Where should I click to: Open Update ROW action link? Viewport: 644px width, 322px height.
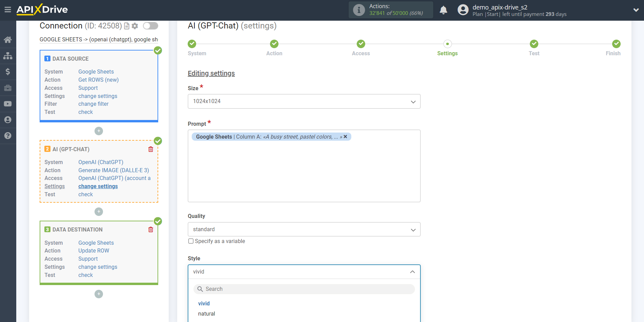(94, 250)
